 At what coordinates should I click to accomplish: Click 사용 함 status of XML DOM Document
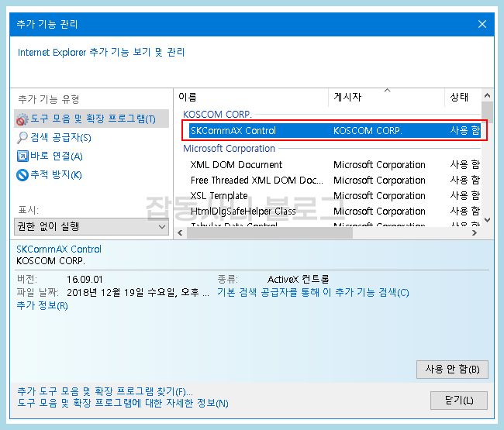(x=464, y=165)
